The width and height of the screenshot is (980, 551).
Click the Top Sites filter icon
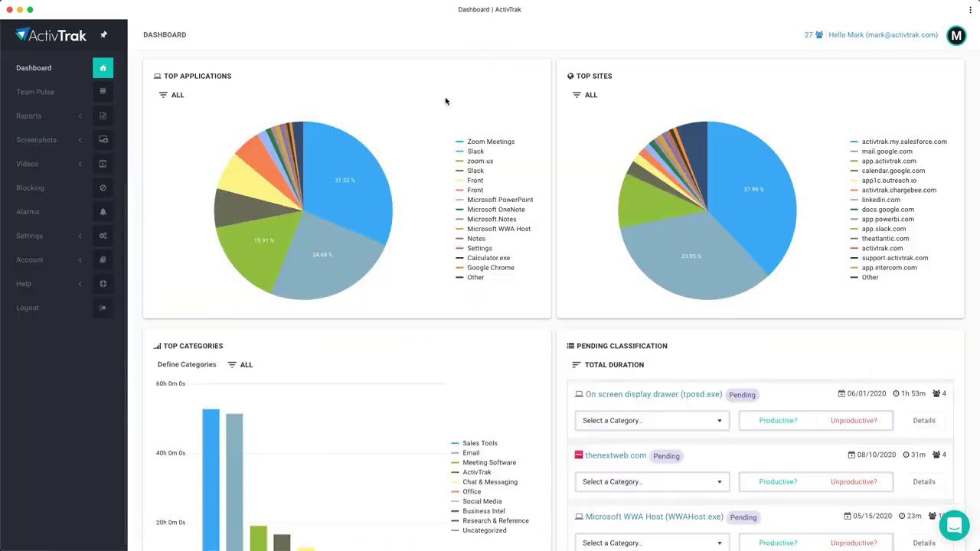click(x=577, y=95)
